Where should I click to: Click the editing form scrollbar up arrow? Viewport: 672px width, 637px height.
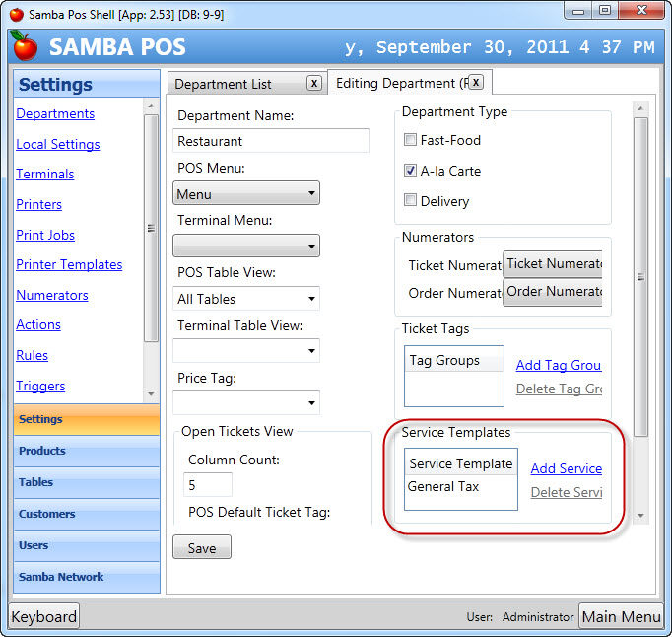640,108
